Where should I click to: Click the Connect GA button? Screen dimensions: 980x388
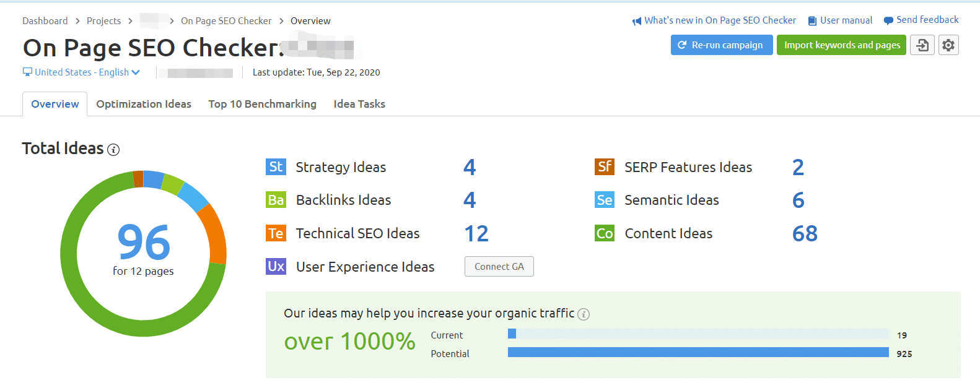click(499, 267)
